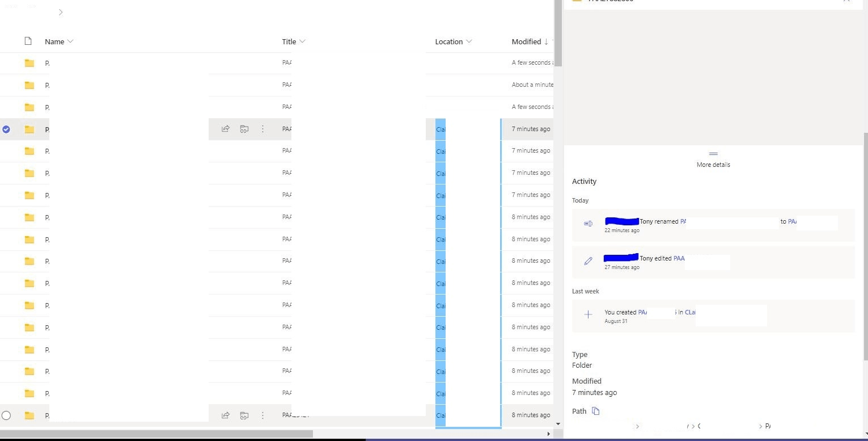Click folder icon in 'About a minute' row
This screenshot has width=868, height=441.
point(29,85)
